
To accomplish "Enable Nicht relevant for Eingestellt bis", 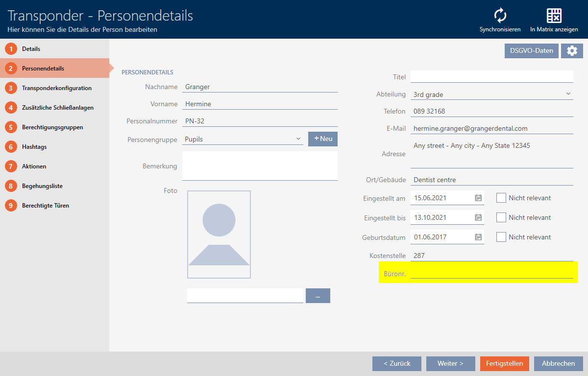I will (x=501, y=217).
